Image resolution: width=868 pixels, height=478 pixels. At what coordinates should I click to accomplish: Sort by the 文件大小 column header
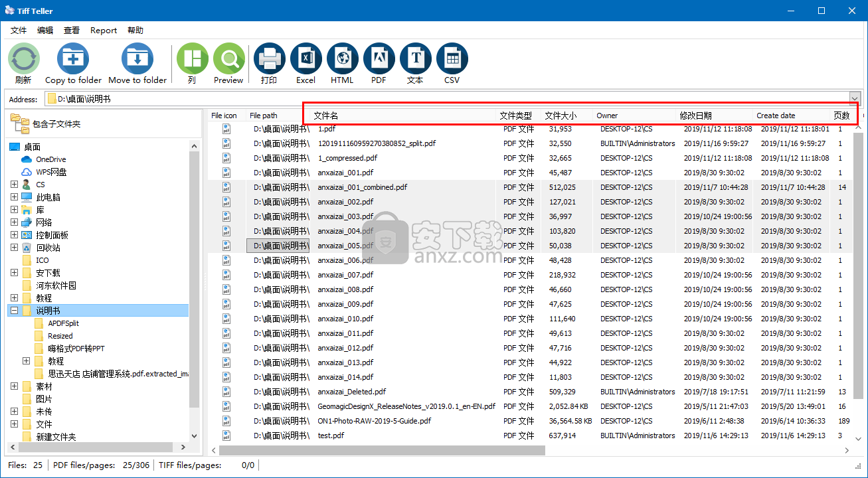click(x=566, y=116)
